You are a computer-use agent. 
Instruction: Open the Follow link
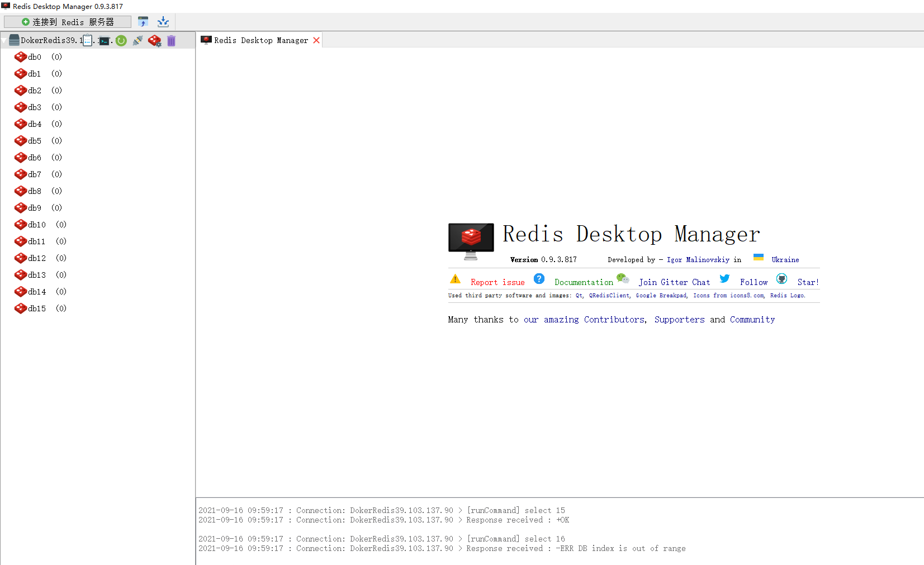[754, 283]
